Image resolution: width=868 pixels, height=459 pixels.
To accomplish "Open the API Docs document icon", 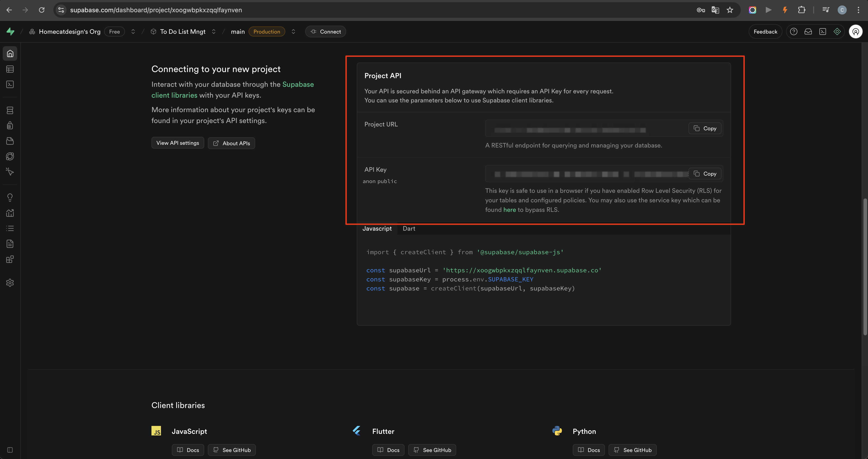I will point(10,244).
